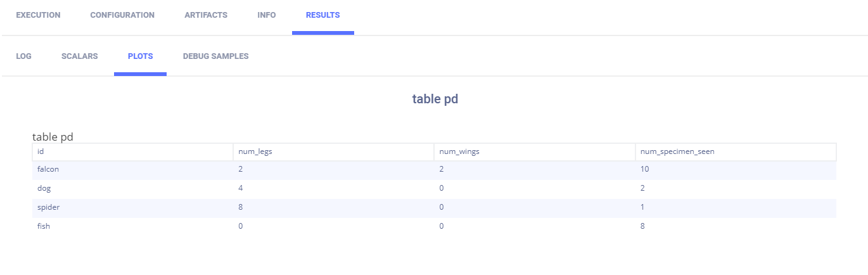This screenshot has height=275, width=868.
Task: Click the falcon num_specimen_seen value 10
Action: 645,169
